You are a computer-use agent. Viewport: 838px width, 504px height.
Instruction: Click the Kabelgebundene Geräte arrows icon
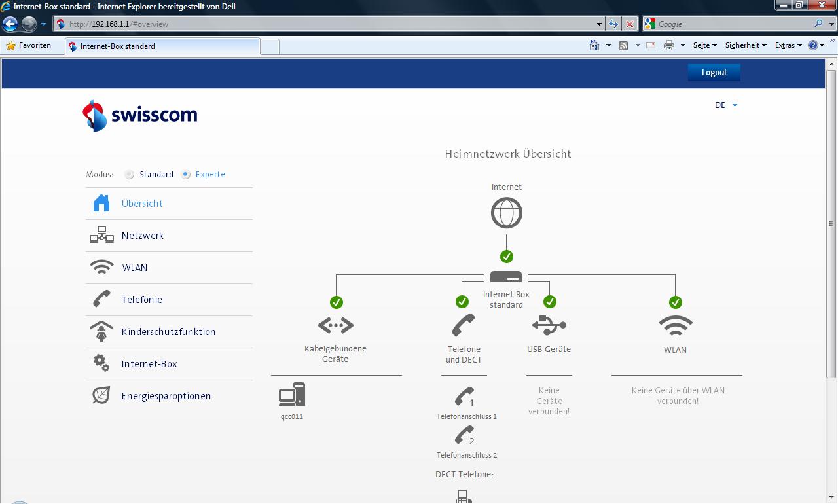point(336,325)
